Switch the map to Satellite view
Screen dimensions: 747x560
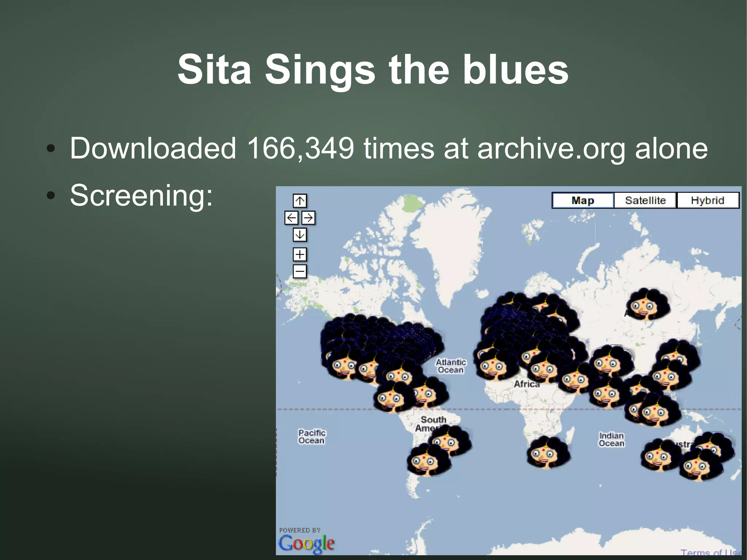point(646,200)
